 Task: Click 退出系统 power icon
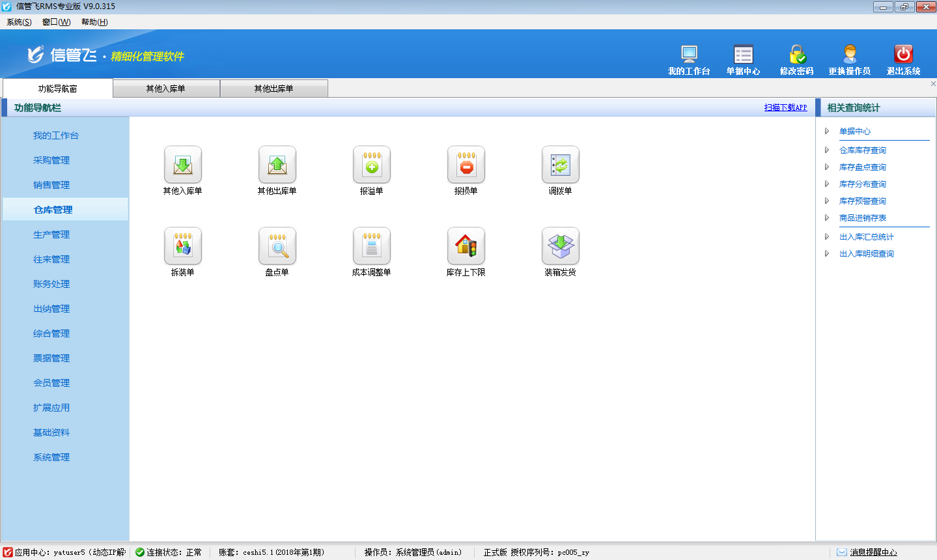[x=903, y=55]
